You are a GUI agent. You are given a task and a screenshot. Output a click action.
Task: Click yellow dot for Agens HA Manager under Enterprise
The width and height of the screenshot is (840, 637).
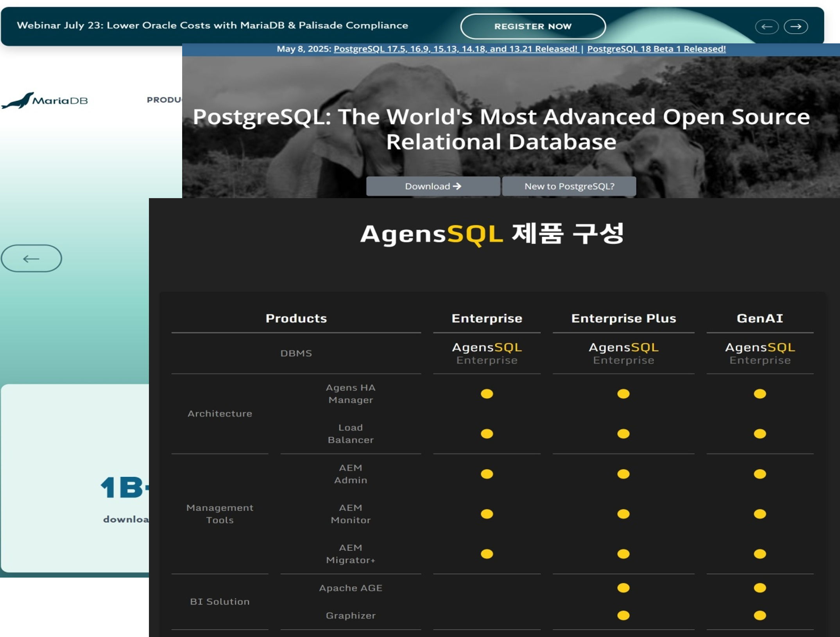487,394
